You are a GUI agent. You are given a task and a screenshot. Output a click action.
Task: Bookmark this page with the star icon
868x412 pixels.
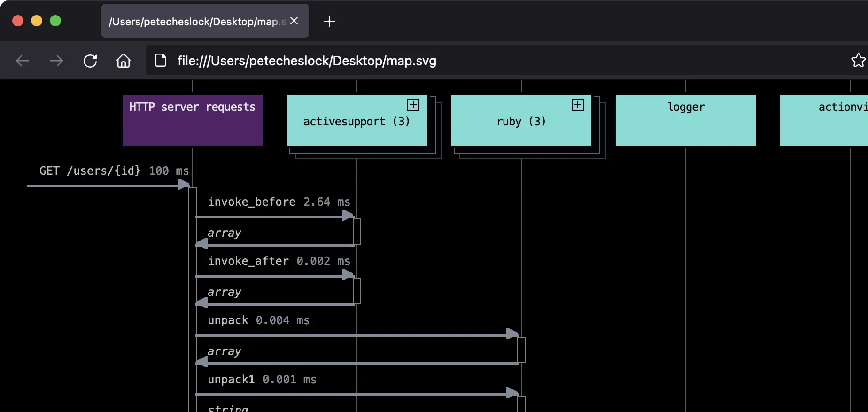coord(858,60)
